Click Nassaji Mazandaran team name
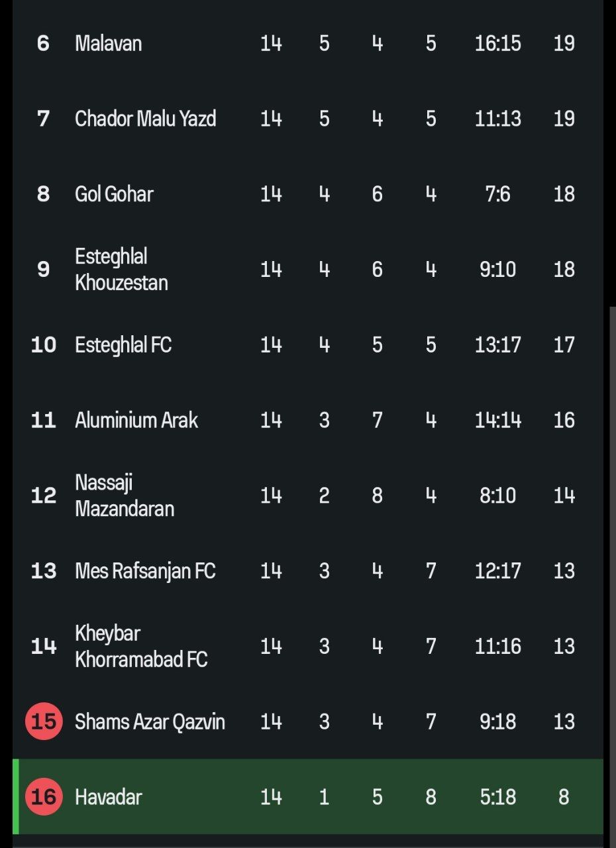Image resolution: width=616 pixels, height=848 pixels. [x=125, y=495]
